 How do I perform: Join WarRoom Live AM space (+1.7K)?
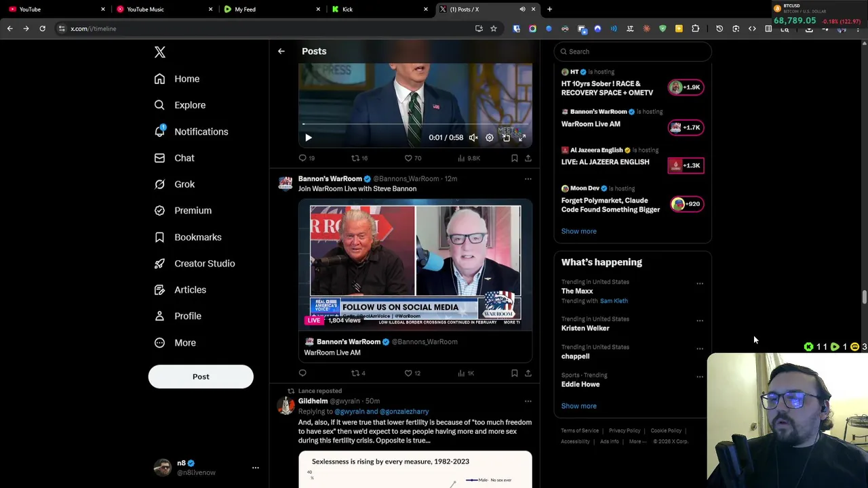[686, 127]
